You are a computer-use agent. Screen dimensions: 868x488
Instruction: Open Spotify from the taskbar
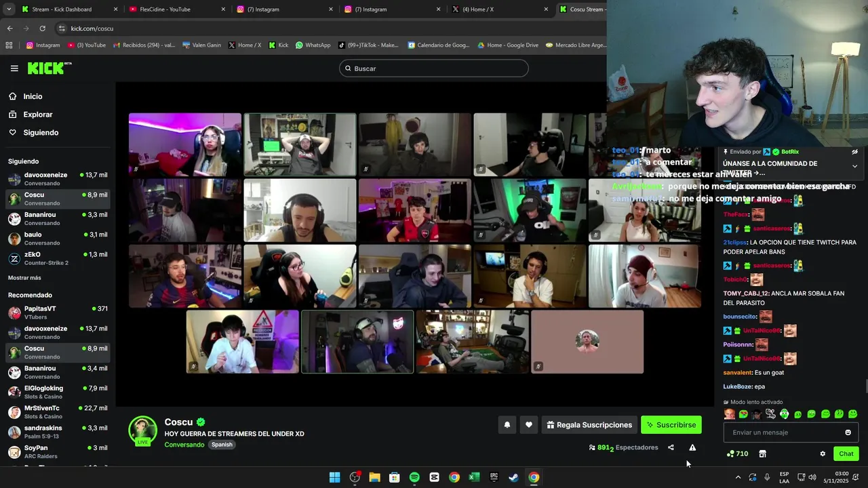click(x=414, y=477)
